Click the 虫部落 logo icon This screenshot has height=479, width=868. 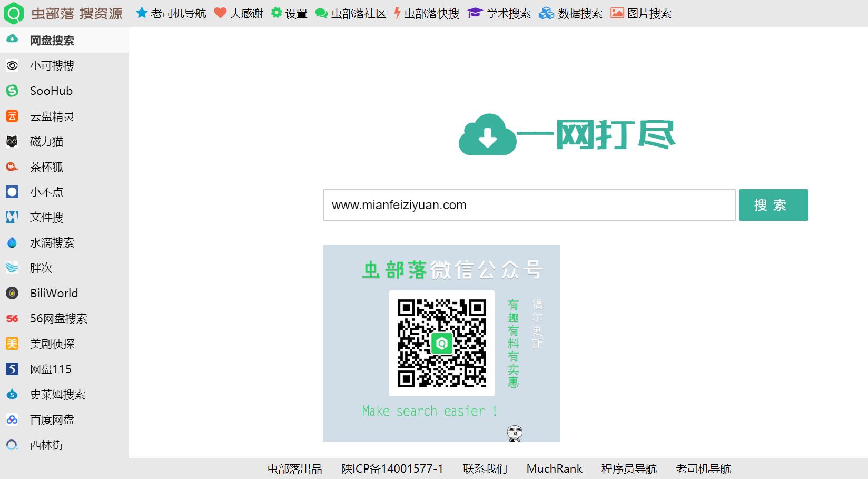click(x=14, y=13)
